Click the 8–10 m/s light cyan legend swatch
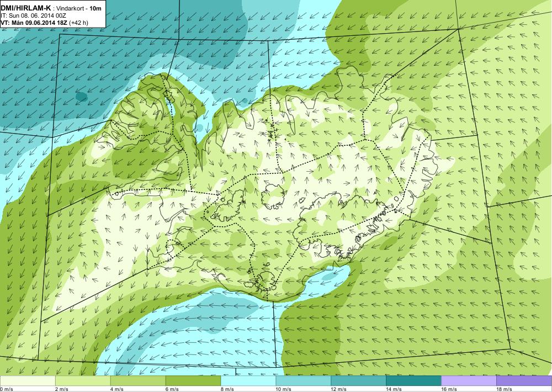Screen dimensions: 552x392 (248, 381)
